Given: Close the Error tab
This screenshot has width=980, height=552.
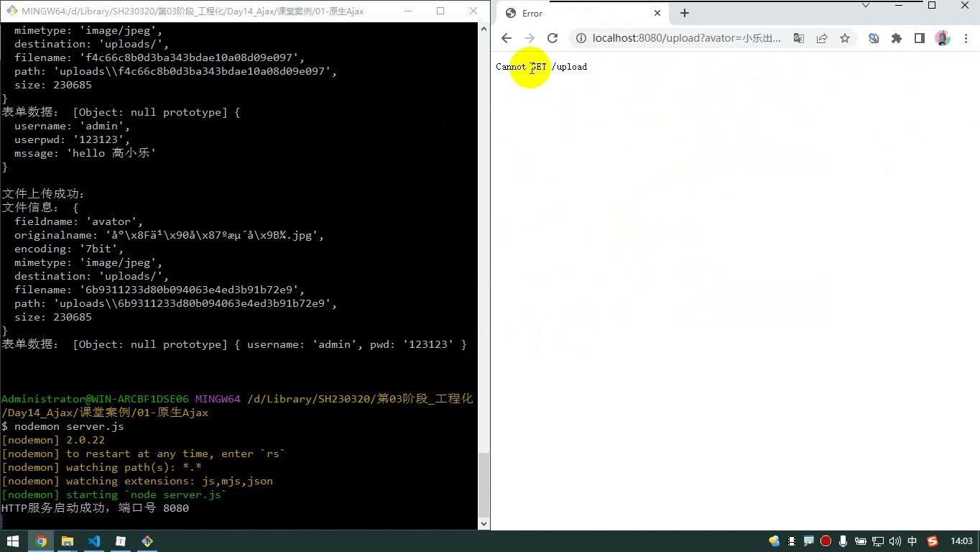Looking at the screenshot, I should pos(657,13).
